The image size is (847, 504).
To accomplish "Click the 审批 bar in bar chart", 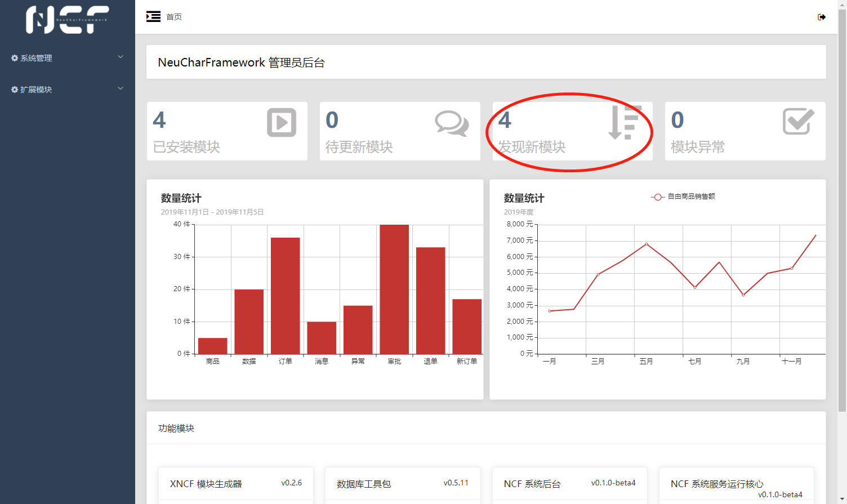I will [394, 289].
